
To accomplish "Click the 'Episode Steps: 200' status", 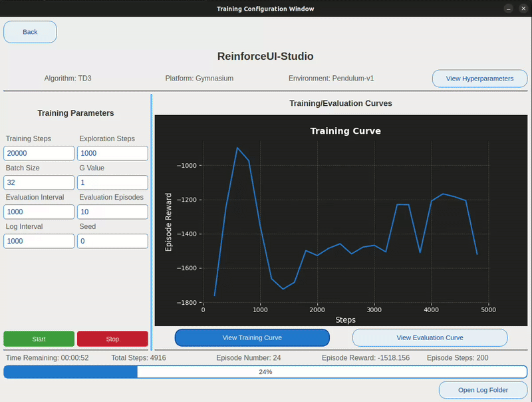I will [458, 358].
